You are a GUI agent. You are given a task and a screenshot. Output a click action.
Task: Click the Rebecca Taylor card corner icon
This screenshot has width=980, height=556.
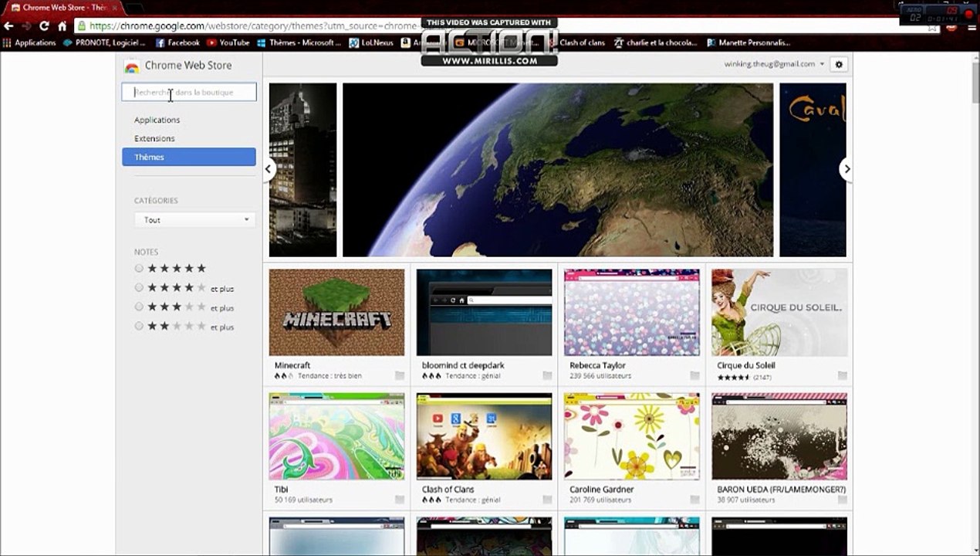tap(694, 376)
